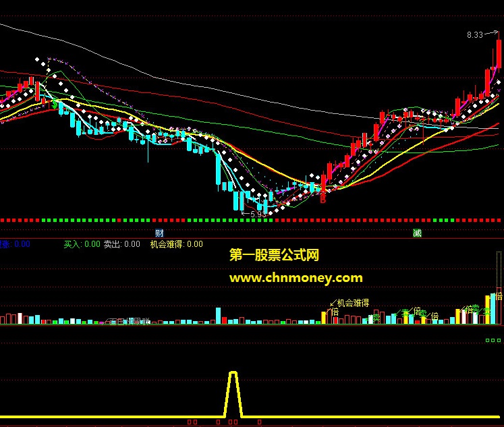
Task: Click the yellow spike peak in bottom indicator
Action: [x=233, y=373]
